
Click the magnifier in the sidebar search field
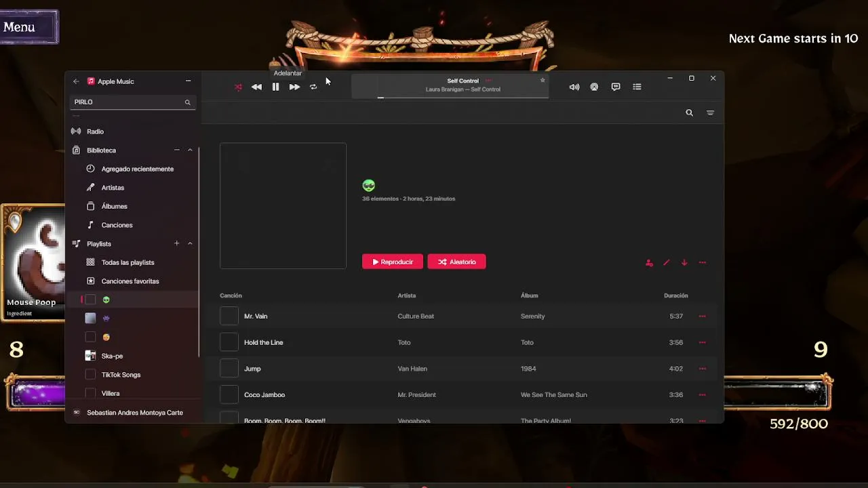pyautogui.click(x=188, y=102)
